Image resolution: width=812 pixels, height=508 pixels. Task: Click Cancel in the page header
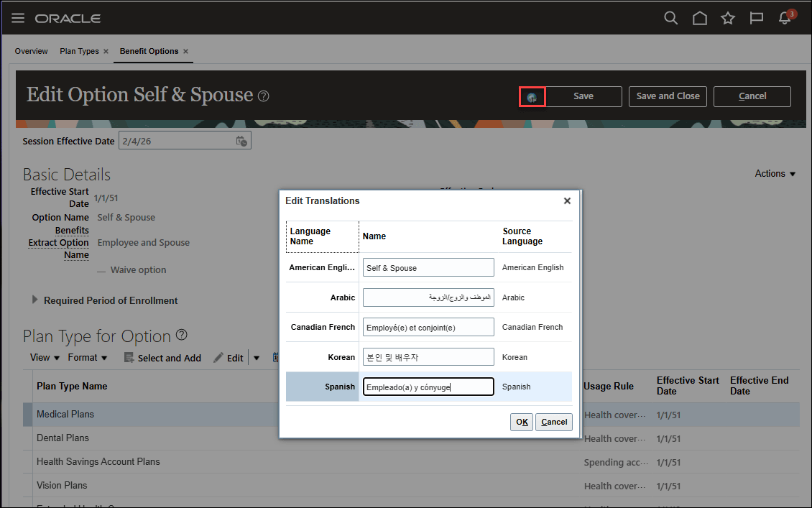pyautogui.click(x=752, y=96)
